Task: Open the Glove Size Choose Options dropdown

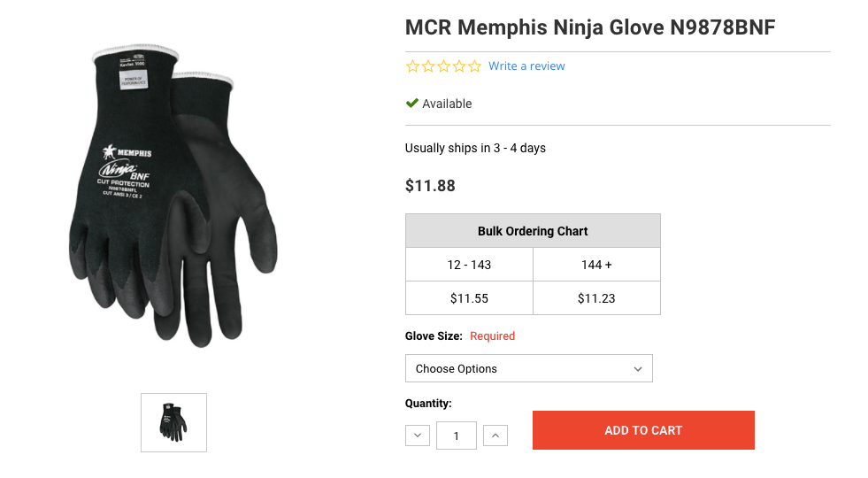Action: 528,368
